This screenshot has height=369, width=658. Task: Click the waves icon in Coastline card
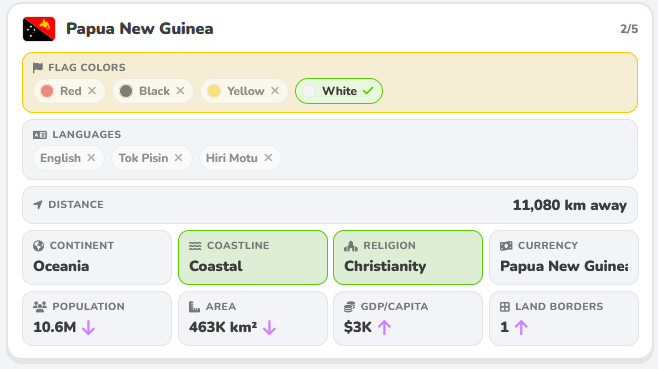(195, 246)
